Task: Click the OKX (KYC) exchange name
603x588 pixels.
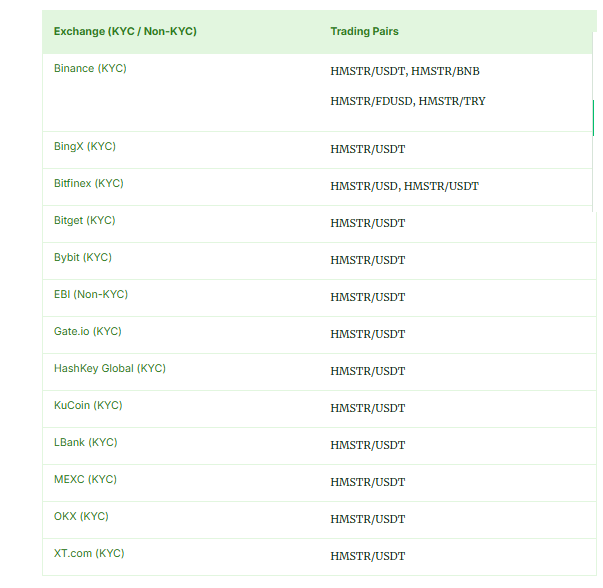Action: click(x=81, y=517)
